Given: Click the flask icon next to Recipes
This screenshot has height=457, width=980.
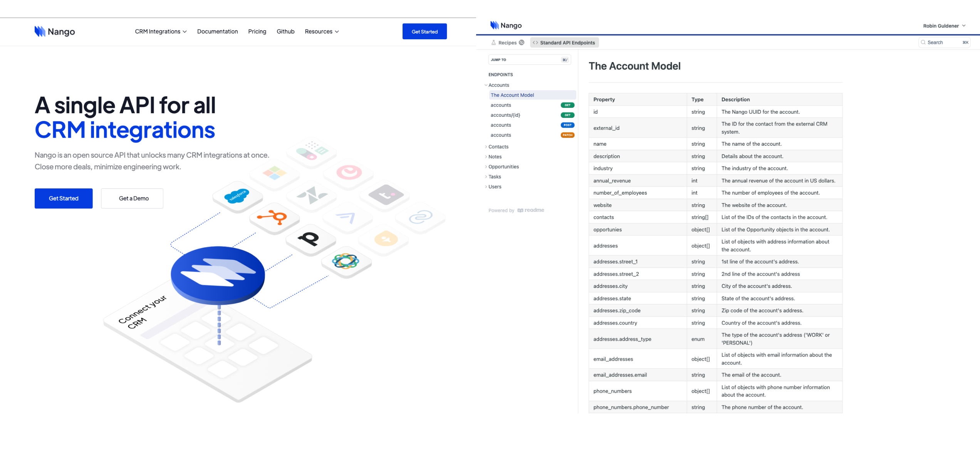Looking at the screenshot, I should pyautogui.click(x=493, y=42).
